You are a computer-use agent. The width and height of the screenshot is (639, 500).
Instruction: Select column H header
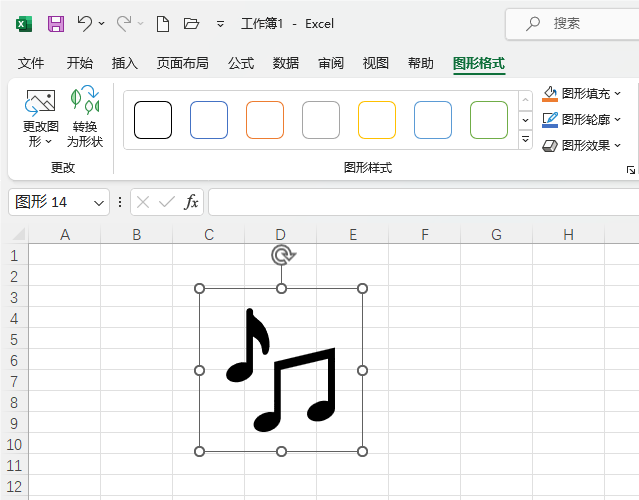[568, 235]
